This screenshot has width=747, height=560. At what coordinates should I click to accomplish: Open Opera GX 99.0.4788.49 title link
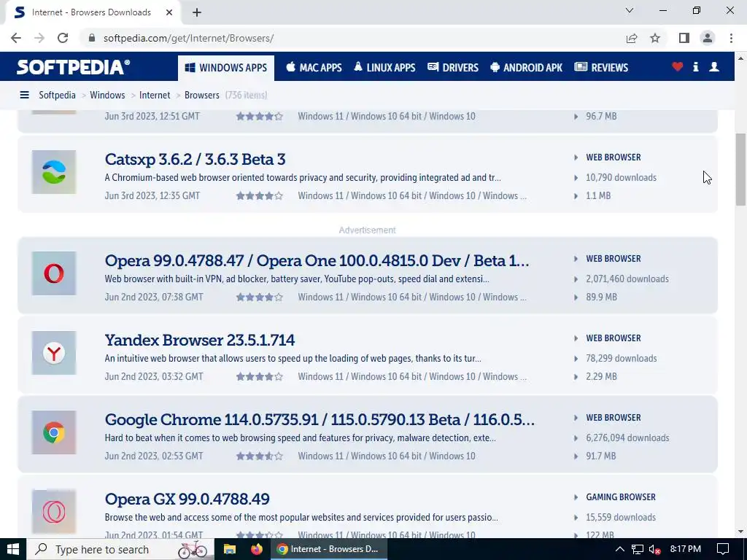[x=187, y=499]
